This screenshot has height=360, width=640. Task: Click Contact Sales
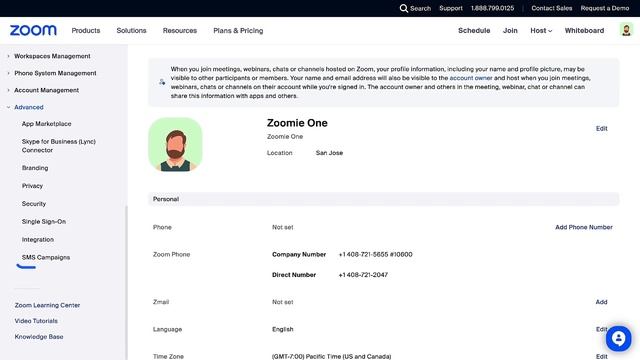551,8
